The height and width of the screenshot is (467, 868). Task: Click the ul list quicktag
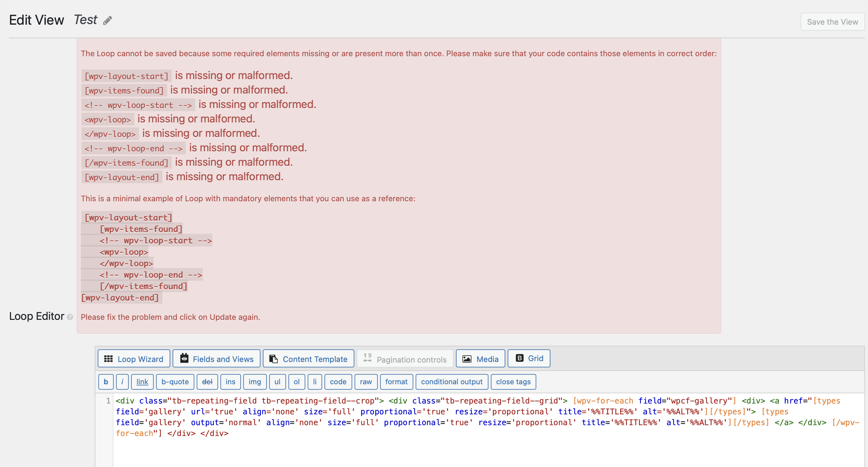(277, 382)
